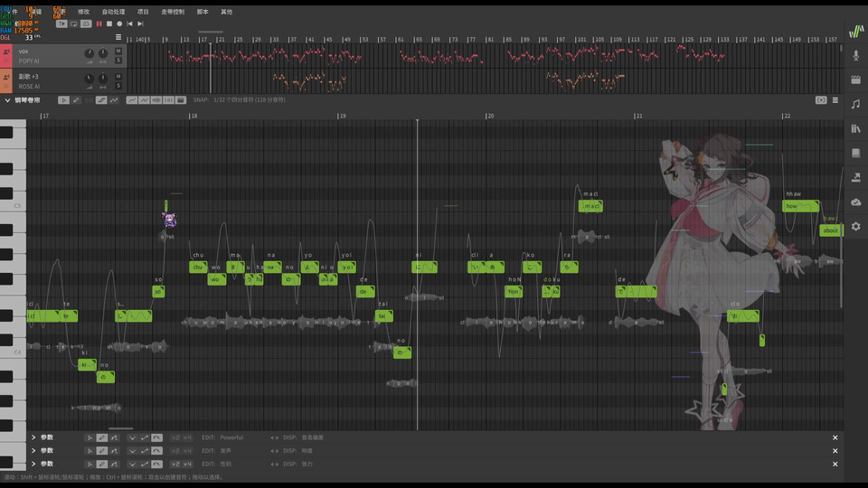Open the 脚本 menu
Image resolution: width=868 pixels, height=488 pixels.
point(203,12)
